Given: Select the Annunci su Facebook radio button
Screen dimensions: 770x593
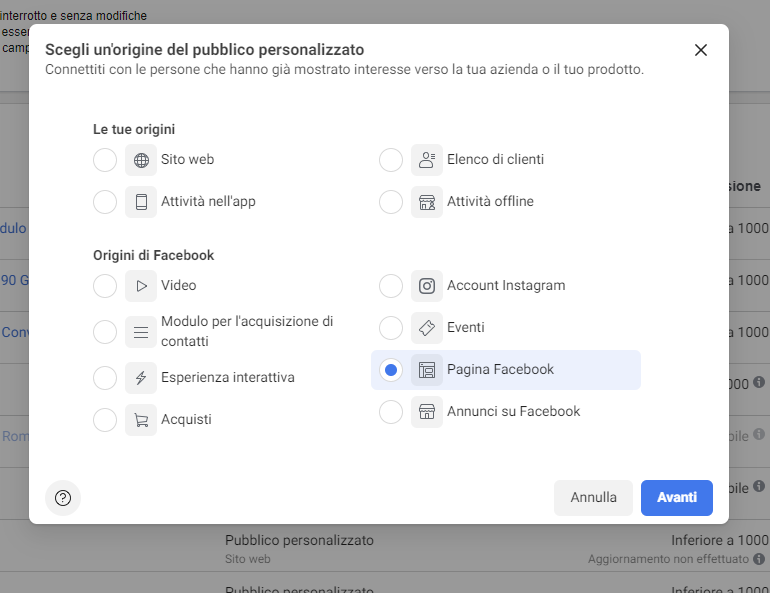Looking at the screenshot, I should (391, 412).
